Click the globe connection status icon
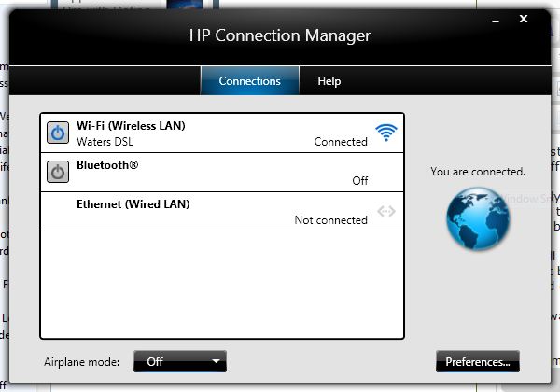 click(477, 221)
